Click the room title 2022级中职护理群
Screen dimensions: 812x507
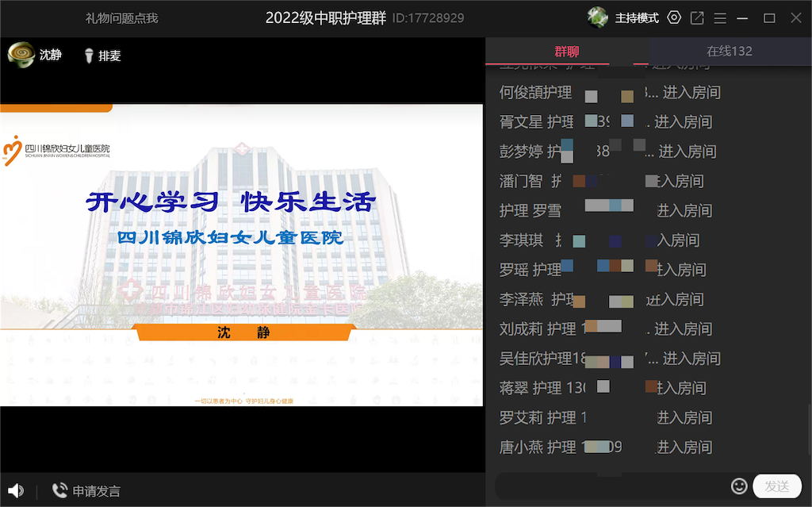pos(326,18)
